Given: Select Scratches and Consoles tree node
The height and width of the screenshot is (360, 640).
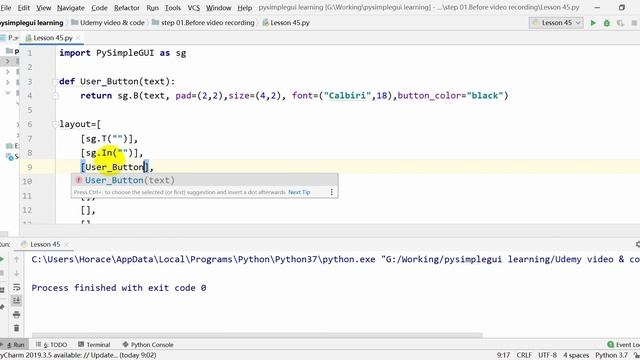Looking at the screenshot, I should 12,157.
